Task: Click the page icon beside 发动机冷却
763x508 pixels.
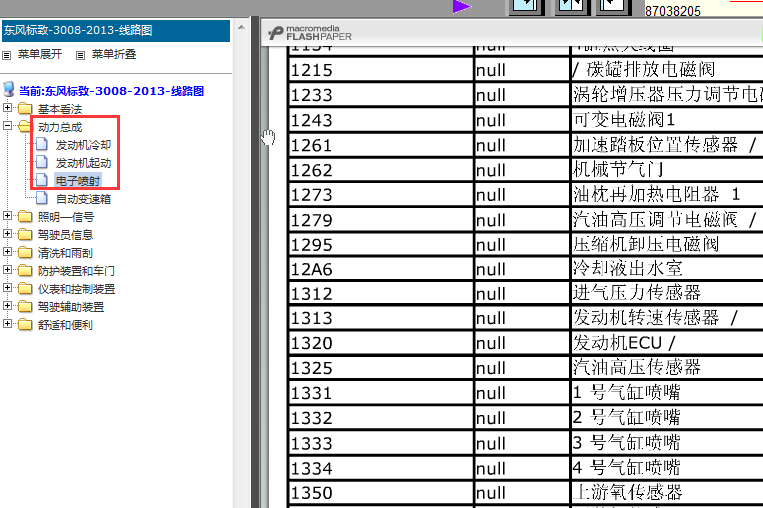Action: (x=42, y=144)
